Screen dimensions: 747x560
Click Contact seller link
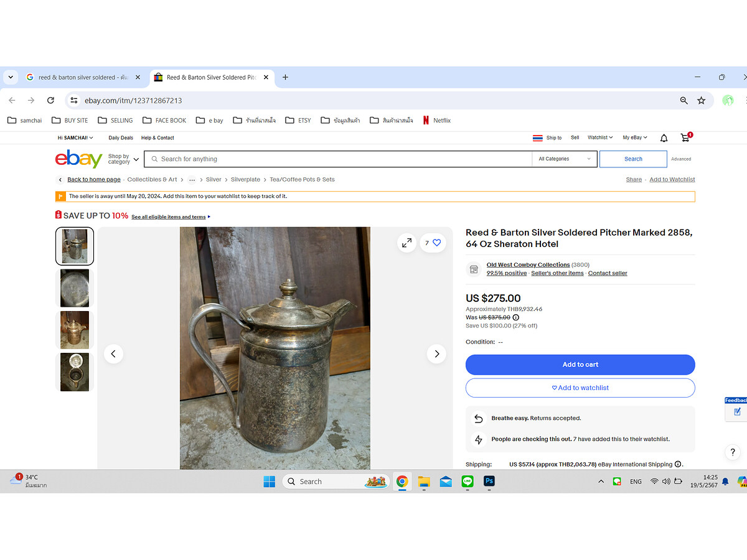[608, 273]
